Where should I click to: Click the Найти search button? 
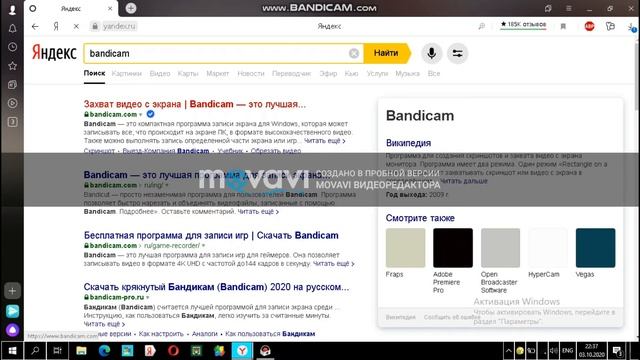pos(386,53)
